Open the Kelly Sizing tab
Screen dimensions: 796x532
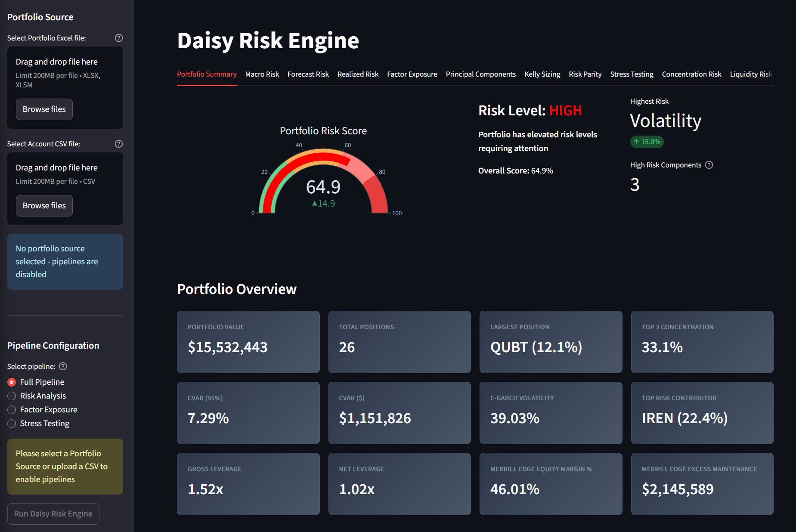[x=542, y=74]
